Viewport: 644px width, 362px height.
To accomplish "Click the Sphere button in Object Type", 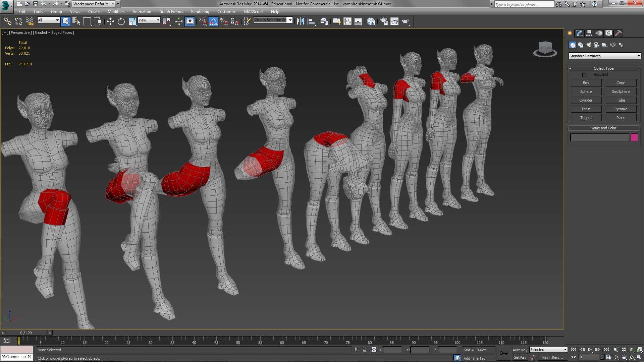I will coord(585,92).
